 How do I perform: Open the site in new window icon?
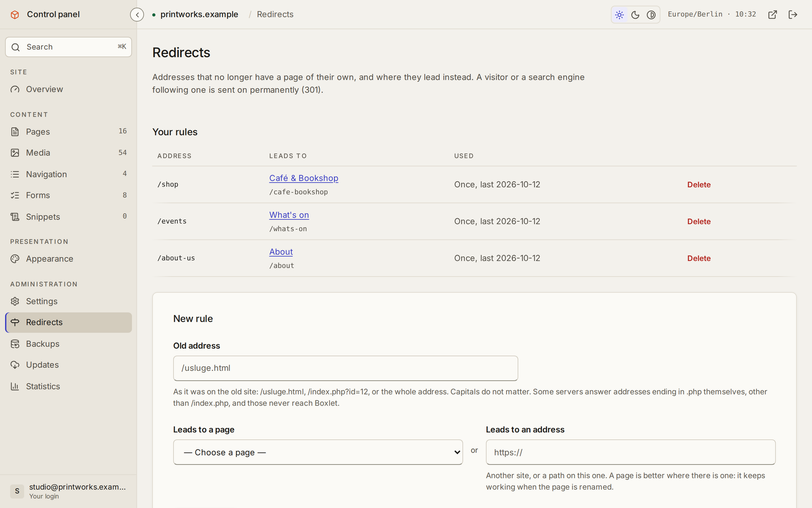(772, 15)
